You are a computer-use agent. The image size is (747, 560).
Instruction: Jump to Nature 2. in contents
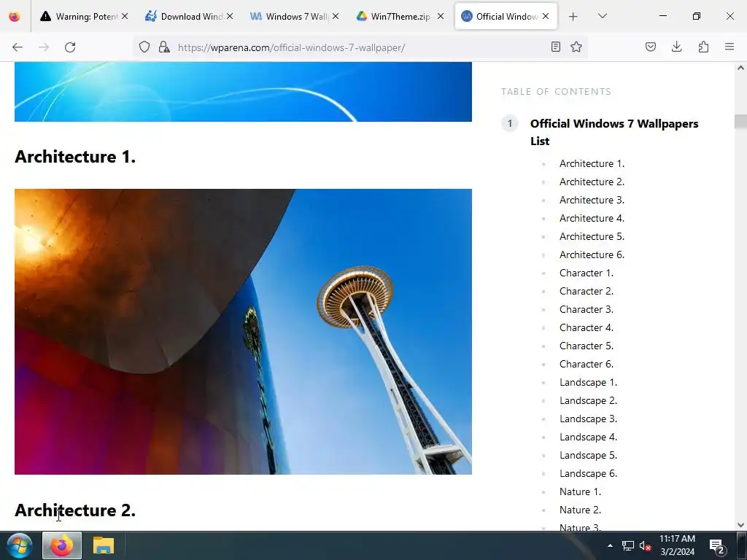pos(580,510)
